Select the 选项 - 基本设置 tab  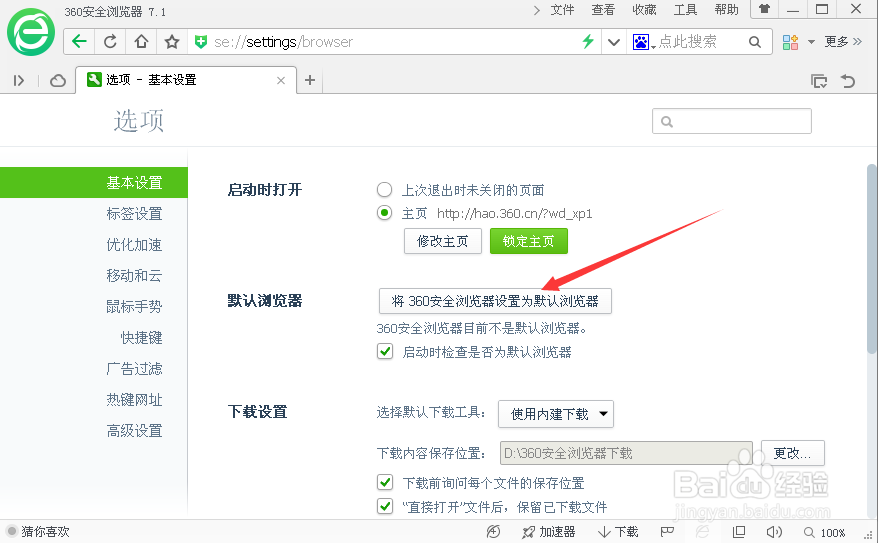click(x=185, y=80)
